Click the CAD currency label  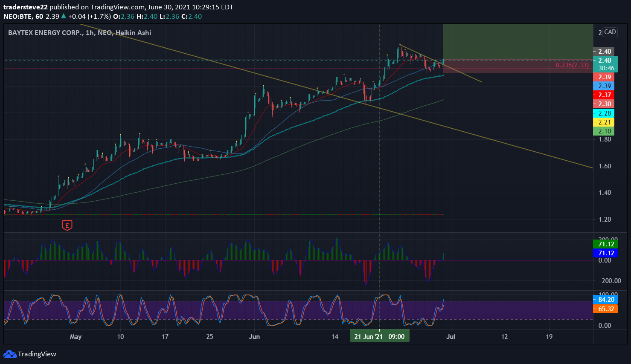[610, 32]
